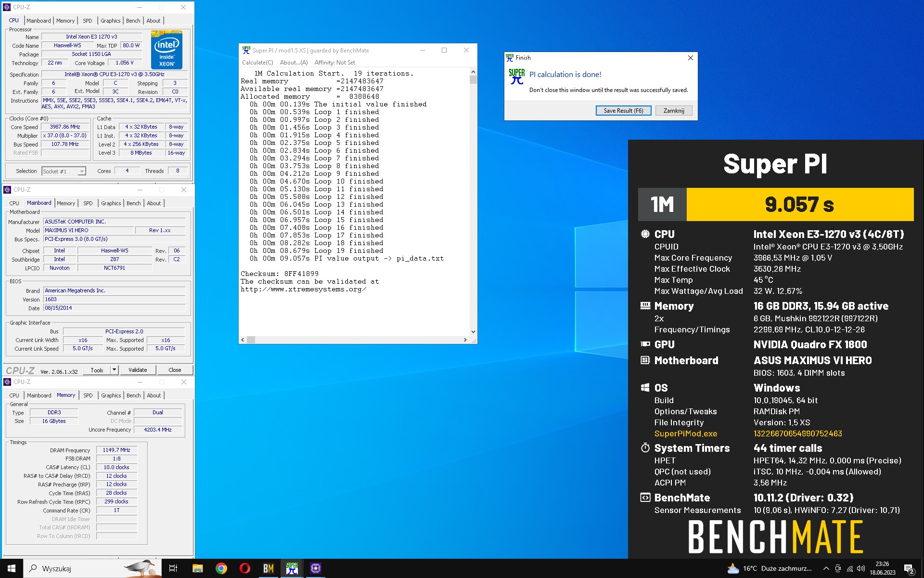The image size is (924, 578).
Task: Open Windows Start menu
Action: pos(12,568)
